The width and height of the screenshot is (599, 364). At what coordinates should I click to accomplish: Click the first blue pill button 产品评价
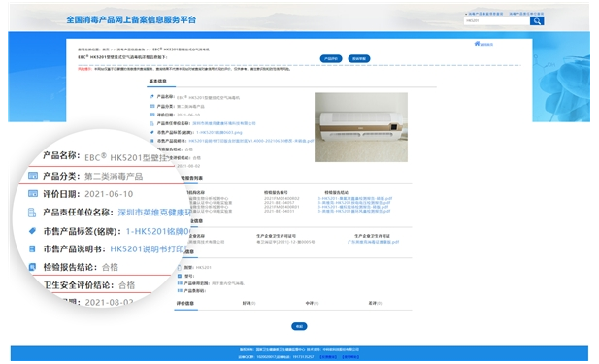[331, 59]
